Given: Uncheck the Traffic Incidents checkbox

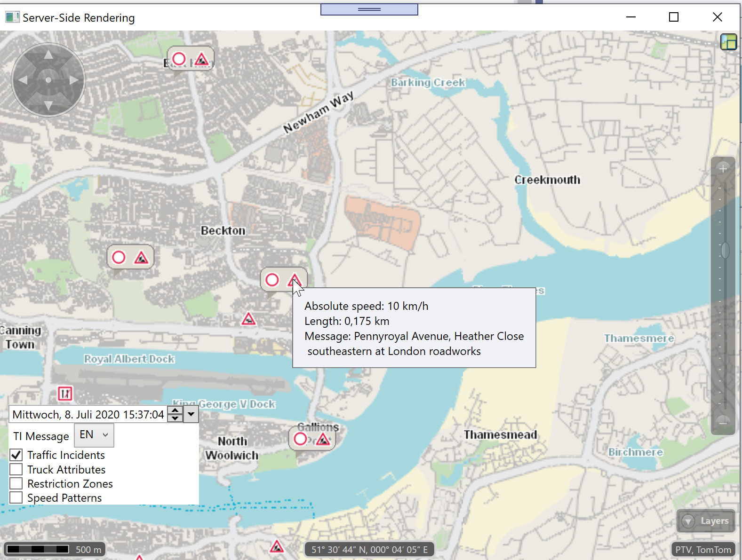Looking at the screenshot, I should pos(16,455).
